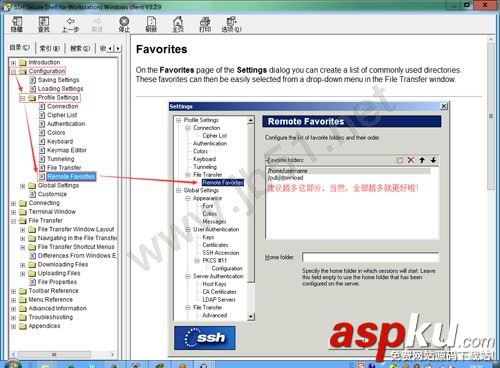Click the tree scrollbar left arrow

pos(13,354)
